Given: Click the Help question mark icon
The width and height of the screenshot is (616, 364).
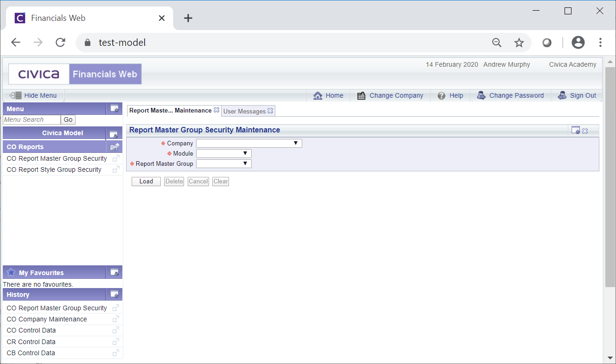Looking at the screenshot, I should pyautogui.click(x=441, y=95).
